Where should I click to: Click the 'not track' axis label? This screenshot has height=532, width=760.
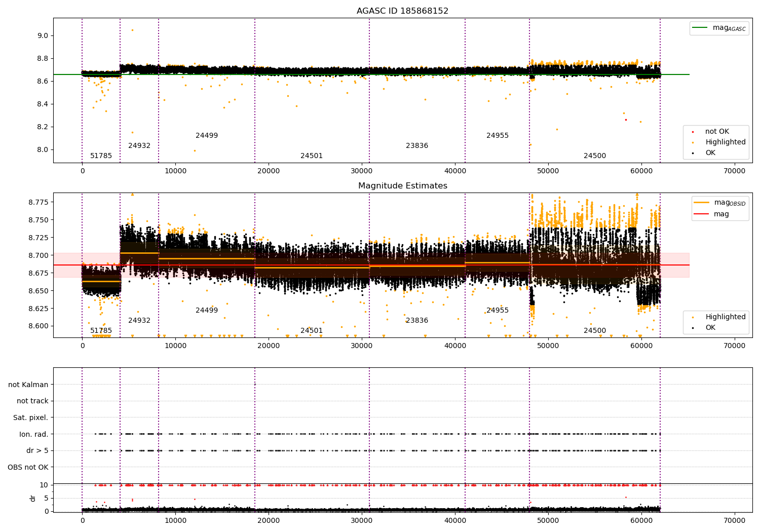click(x=32, y=401)
